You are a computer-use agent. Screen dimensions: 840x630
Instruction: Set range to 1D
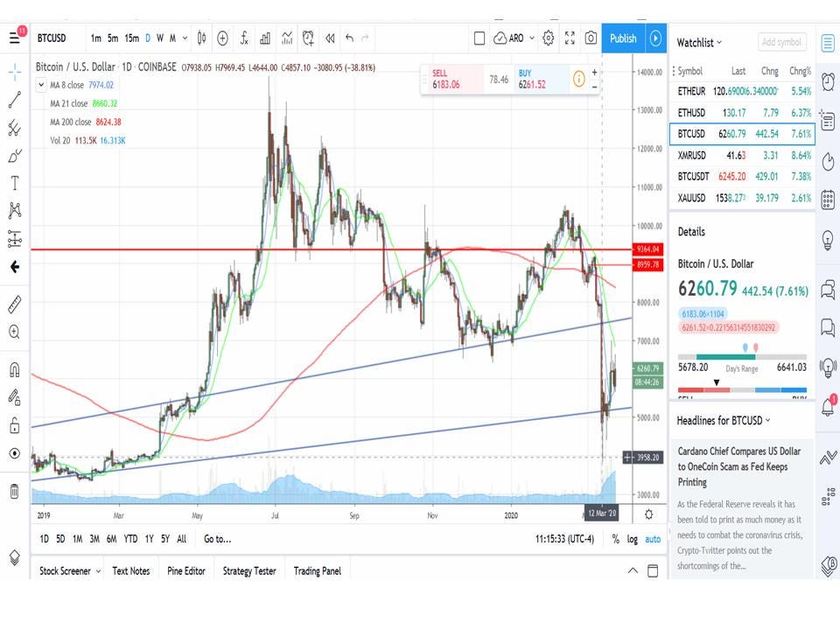[44, 539]
